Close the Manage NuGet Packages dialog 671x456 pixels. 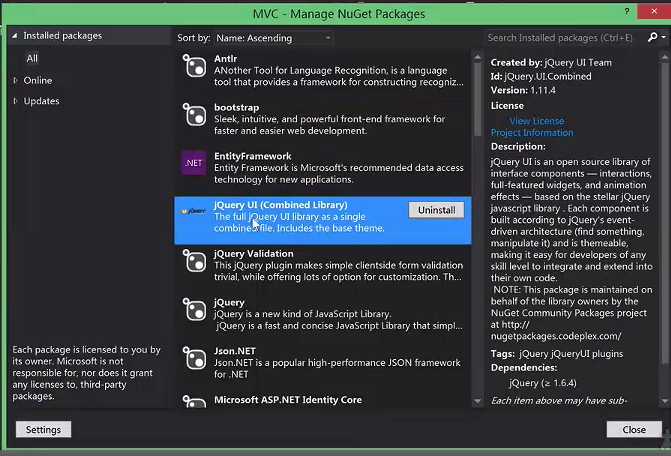pos(654,12)
